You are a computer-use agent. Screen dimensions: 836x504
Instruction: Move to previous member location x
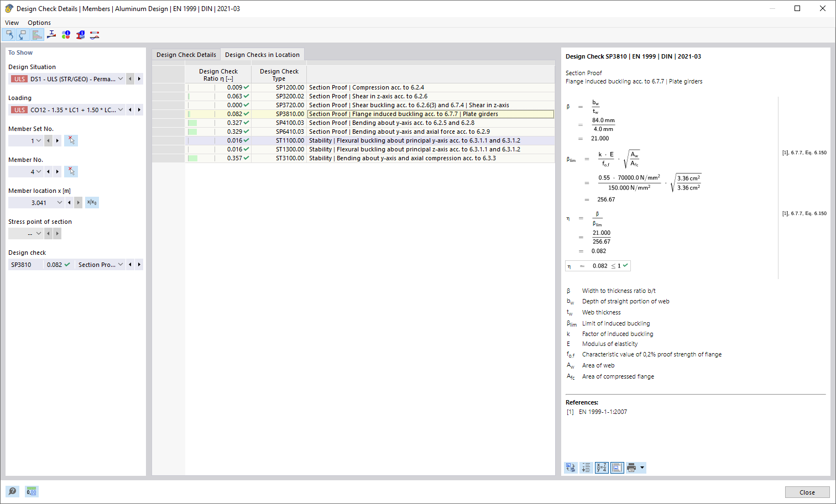(69, 203)
